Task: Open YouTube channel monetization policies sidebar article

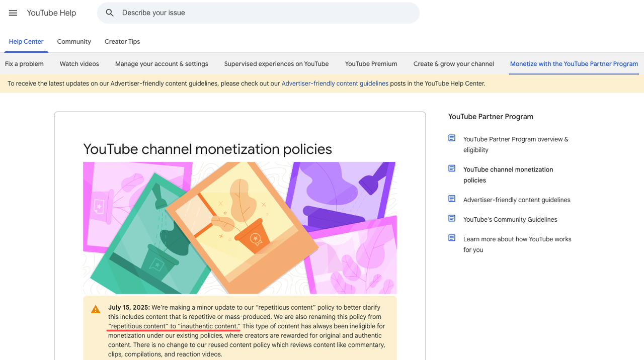Action: (x=508, y=174)
